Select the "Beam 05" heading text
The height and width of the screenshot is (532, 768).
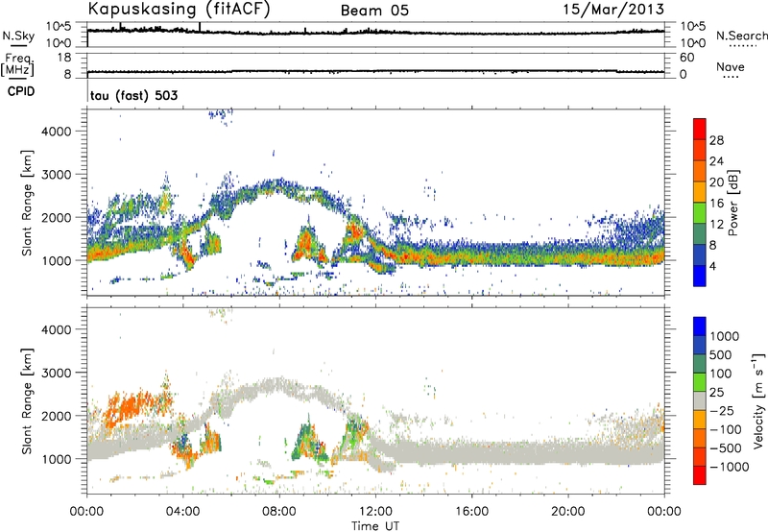(x=374, y=11)
